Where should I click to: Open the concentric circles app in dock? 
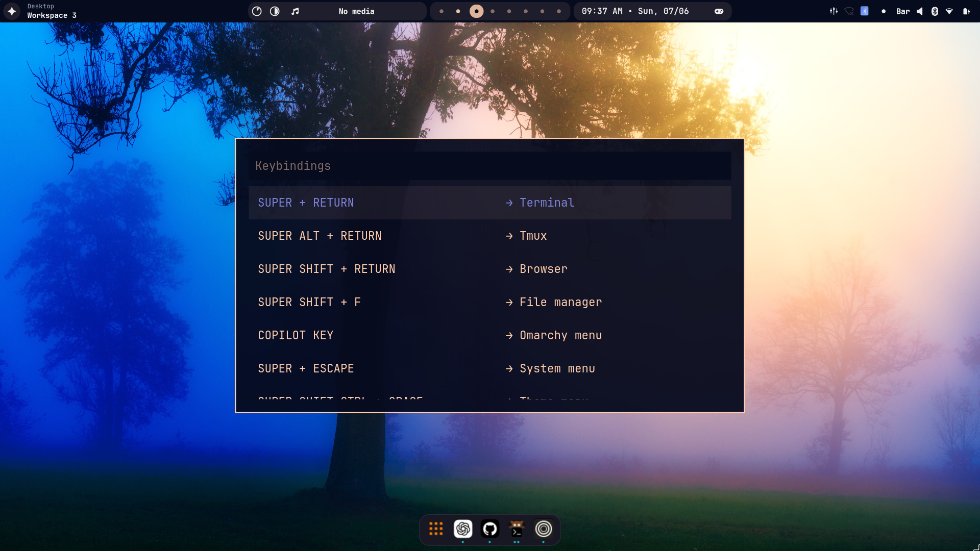(544, 529)
